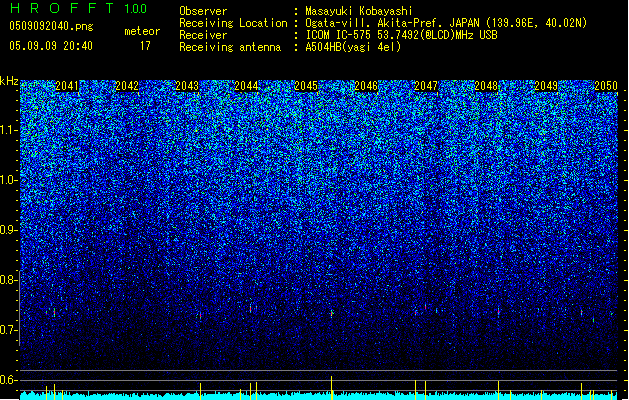The image size is (629, 400).
Task: Click the 2044 time marker
Action: tap(246, 86)
